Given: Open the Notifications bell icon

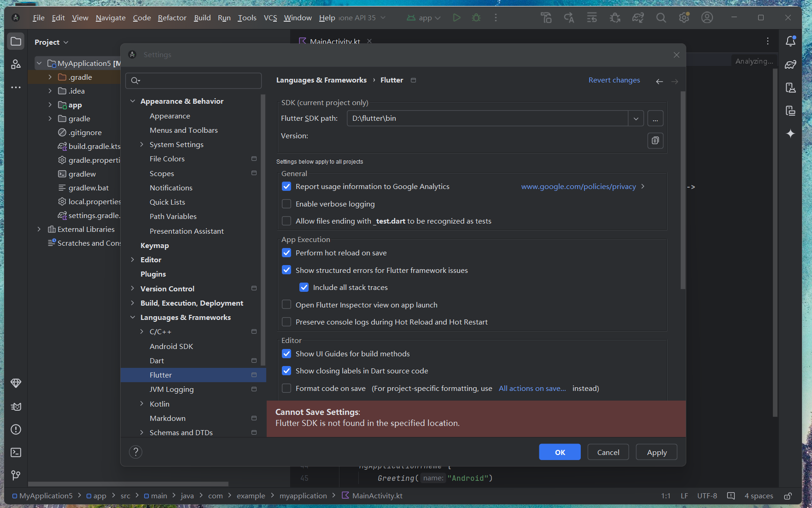Looking at the screenshot, I should pyautogui.click(x=791, y=41).
